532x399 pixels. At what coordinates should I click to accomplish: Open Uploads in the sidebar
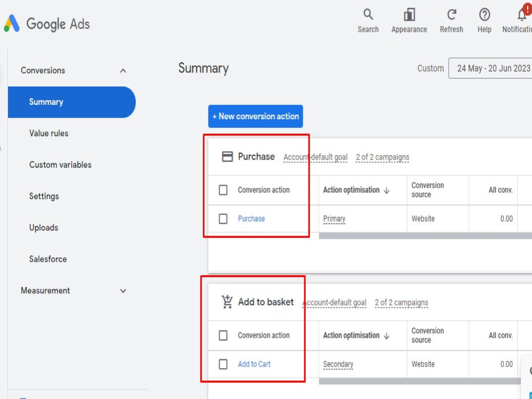pos(44,228)
